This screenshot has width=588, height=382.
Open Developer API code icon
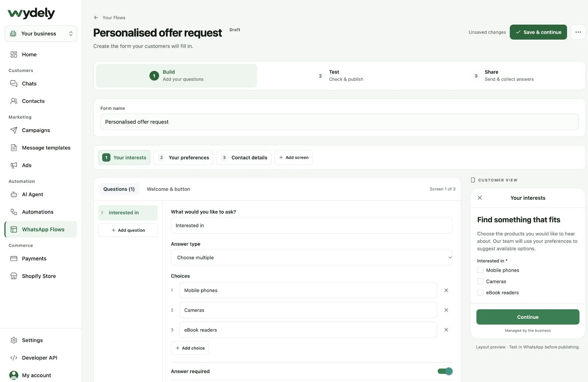[14, 358]
